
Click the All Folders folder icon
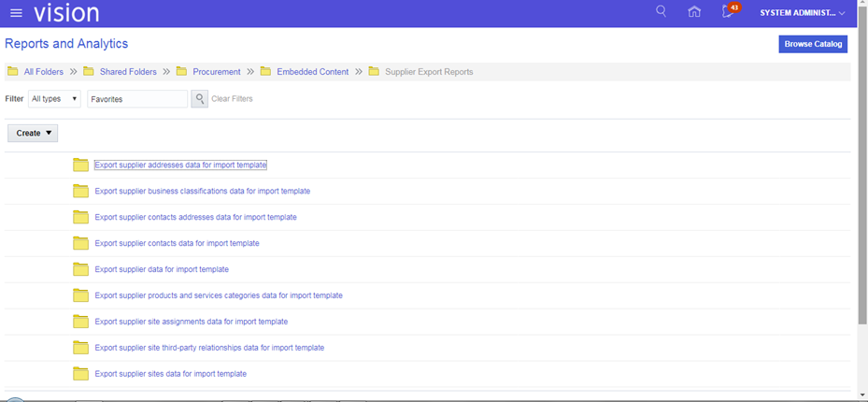13,71
